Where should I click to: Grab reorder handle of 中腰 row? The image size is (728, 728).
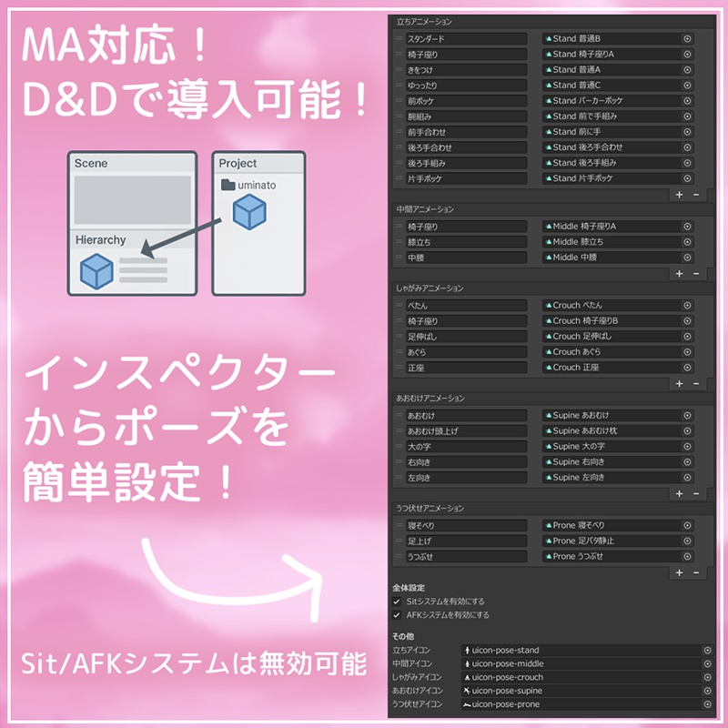pyautogui.click(x=399, y=258)
